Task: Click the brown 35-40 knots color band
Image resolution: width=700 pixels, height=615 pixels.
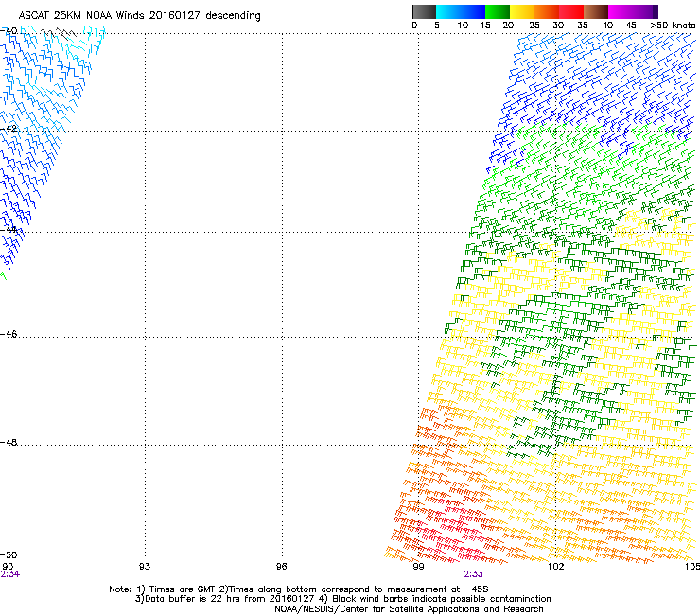Action: tap(596, 11)
